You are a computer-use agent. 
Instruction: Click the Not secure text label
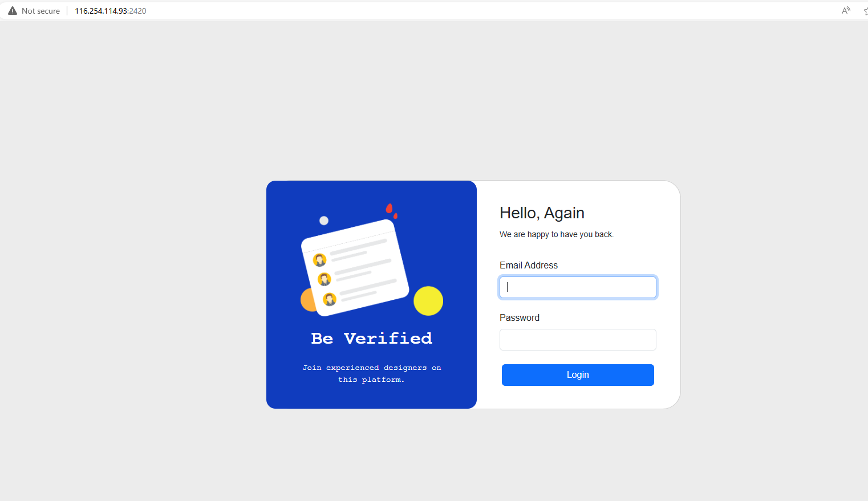[x=40, y=11]
